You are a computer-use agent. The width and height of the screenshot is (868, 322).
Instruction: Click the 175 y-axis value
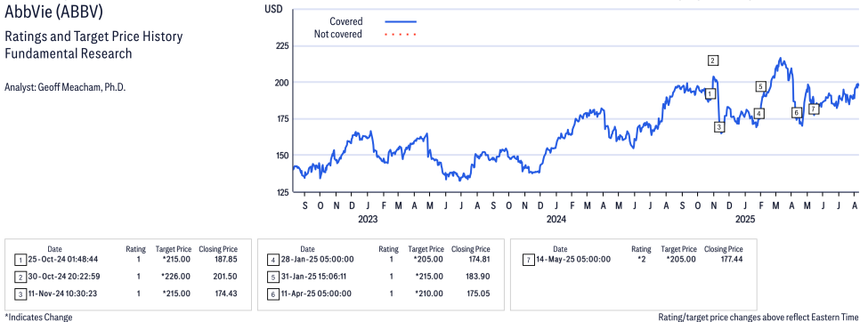[283, 118]
